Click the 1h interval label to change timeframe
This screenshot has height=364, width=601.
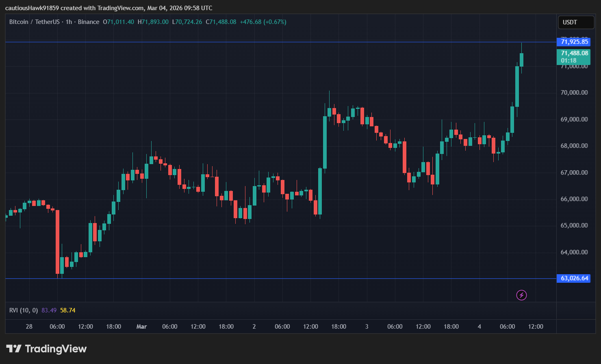[x=67, y=22]
